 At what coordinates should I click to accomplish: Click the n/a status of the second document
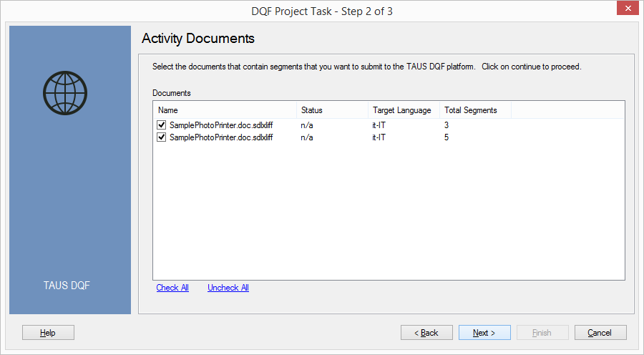[x=307, y=137]
